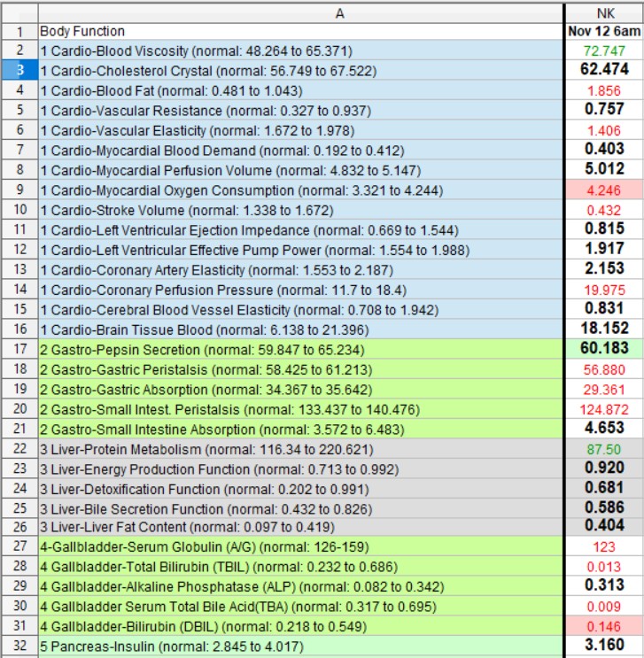Select the Cardio-Blood Viscosity cell

pos(301,51)
